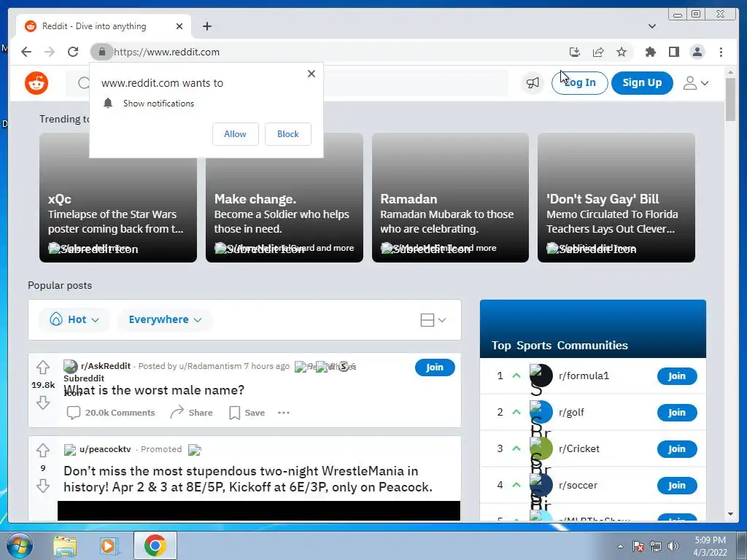This screenshot has height=560, width=747.
Task: Block reddit.com notifications
Action: 287,134
